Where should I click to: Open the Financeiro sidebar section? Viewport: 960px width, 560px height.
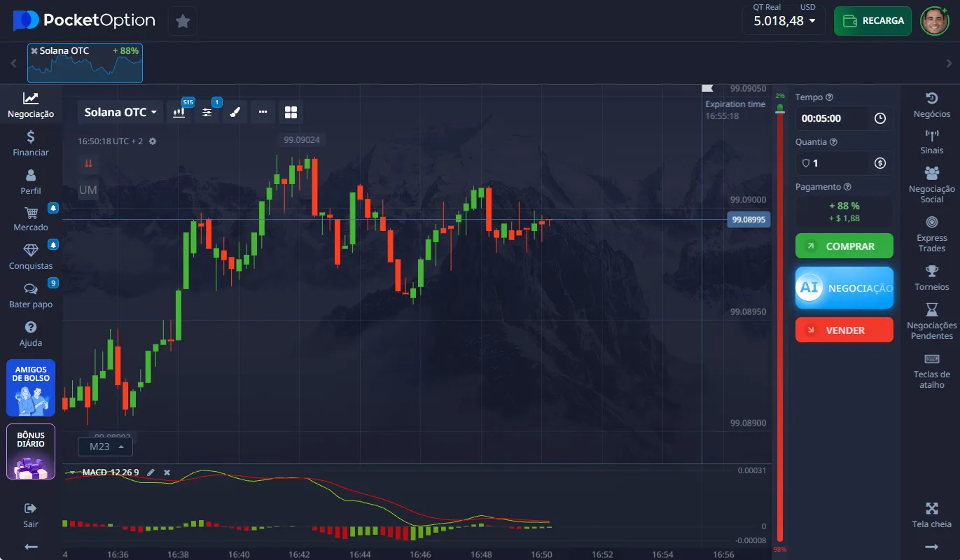point(31,143)
